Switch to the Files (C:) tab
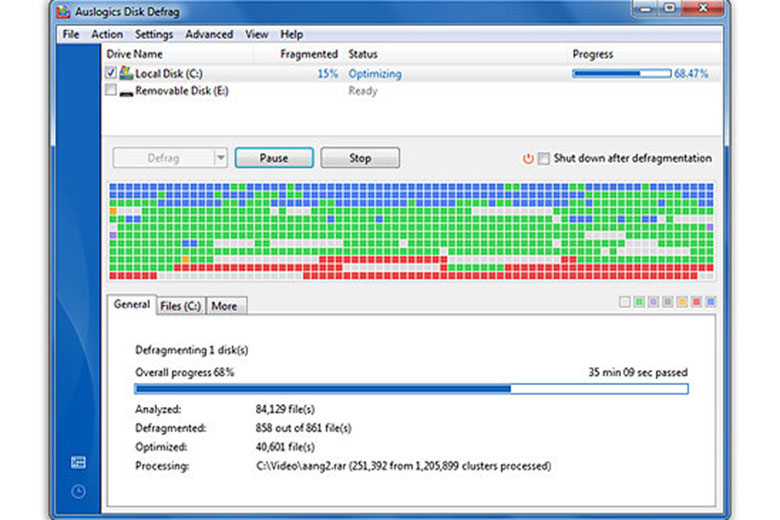The width and height of the screenshot is (780, 520). 180,306
